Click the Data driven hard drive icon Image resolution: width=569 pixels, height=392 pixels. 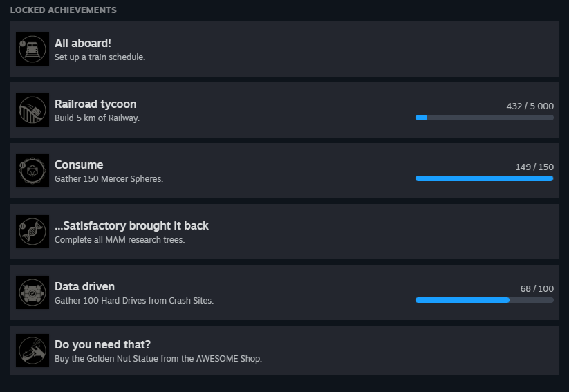click(32, 292)
